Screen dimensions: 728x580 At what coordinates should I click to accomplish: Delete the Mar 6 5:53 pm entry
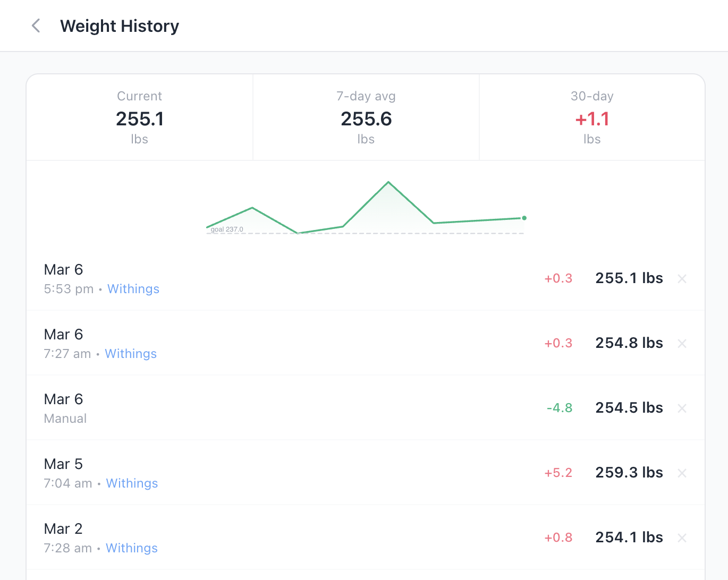[682, 278]
